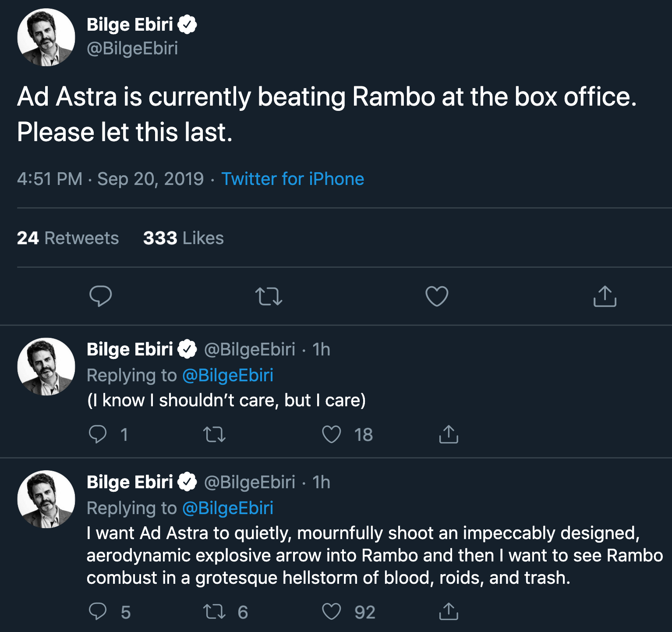Reply to the main Ad Astra tweet
Image resolution: width=672 pixels, height=632 pixels.
pos(100,296)
